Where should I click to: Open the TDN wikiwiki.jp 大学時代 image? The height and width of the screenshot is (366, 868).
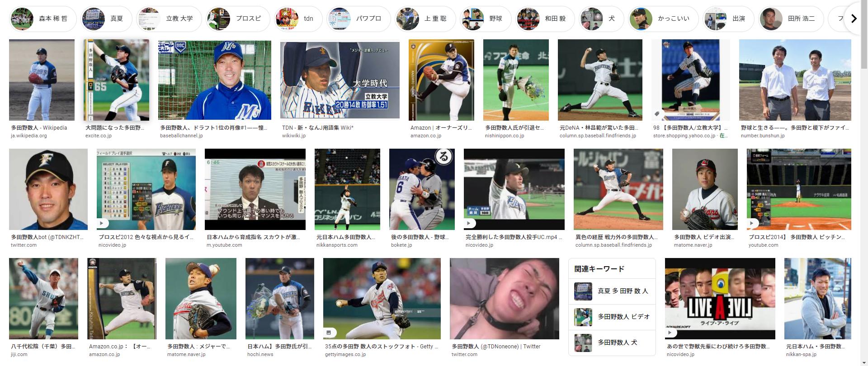pos(340,80)
